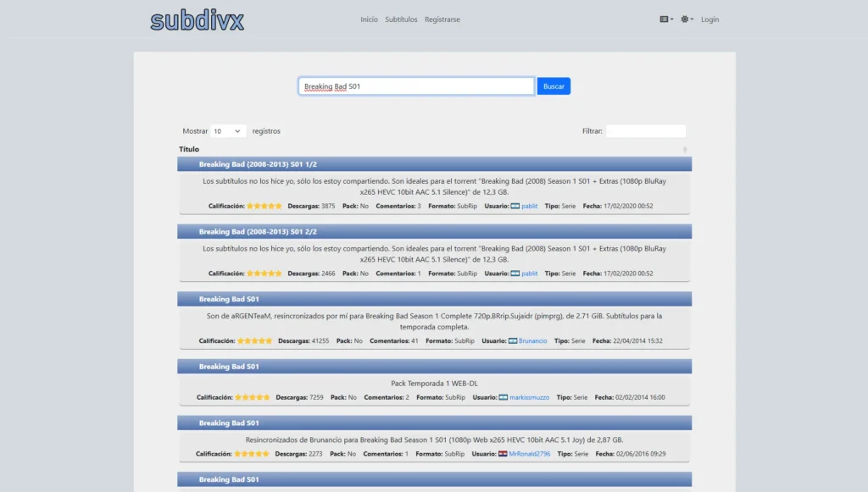Viewport: 868px width, 492px height.
Task: Click the Login link
Action: (x=709, y=19)
